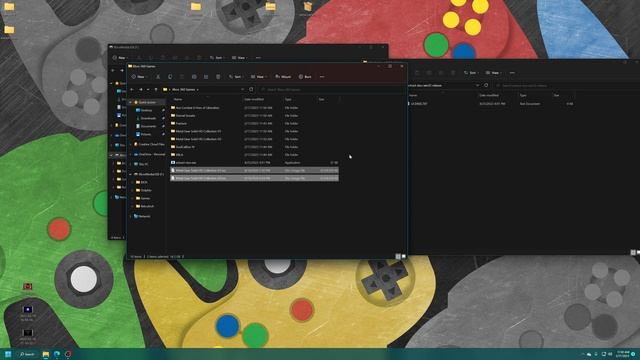
Task: Open ellipsis menu in right-hand Explorer window
Action: pos(512,73)
